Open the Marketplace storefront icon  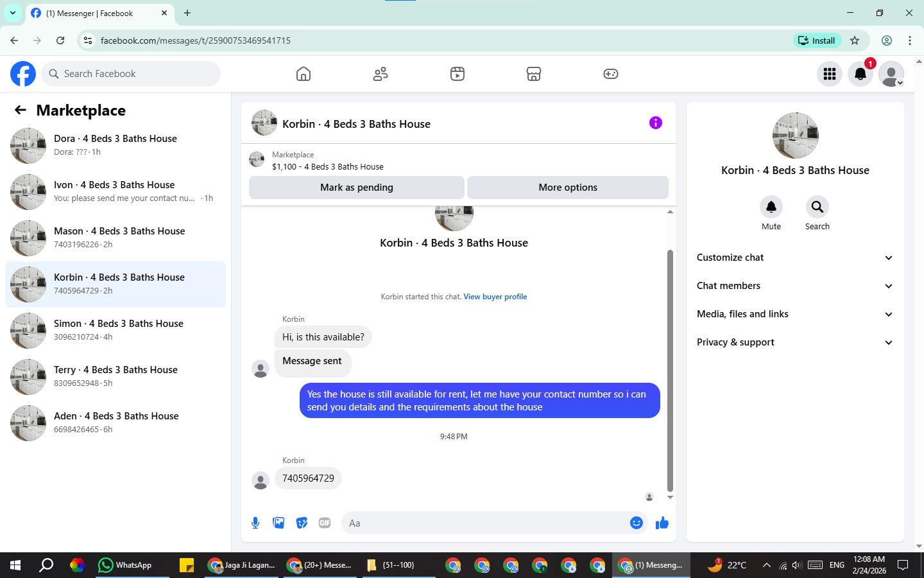tap(534, 74)
